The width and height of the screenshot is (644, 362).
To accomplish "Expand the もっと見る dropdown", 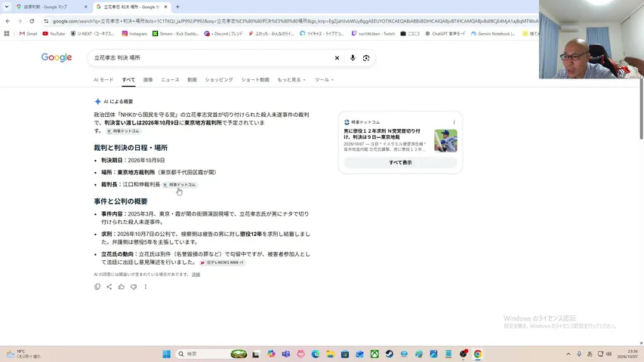I will (291, 80).
